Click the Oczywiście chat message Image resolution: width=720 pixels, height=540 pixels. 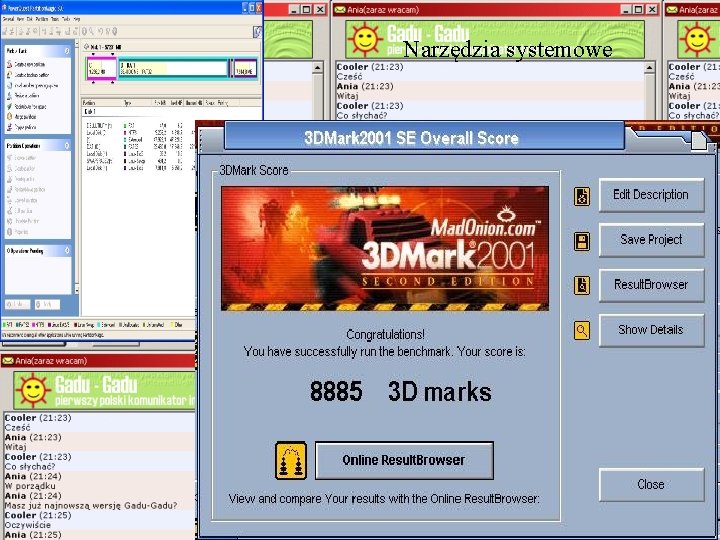click(28, 525)
